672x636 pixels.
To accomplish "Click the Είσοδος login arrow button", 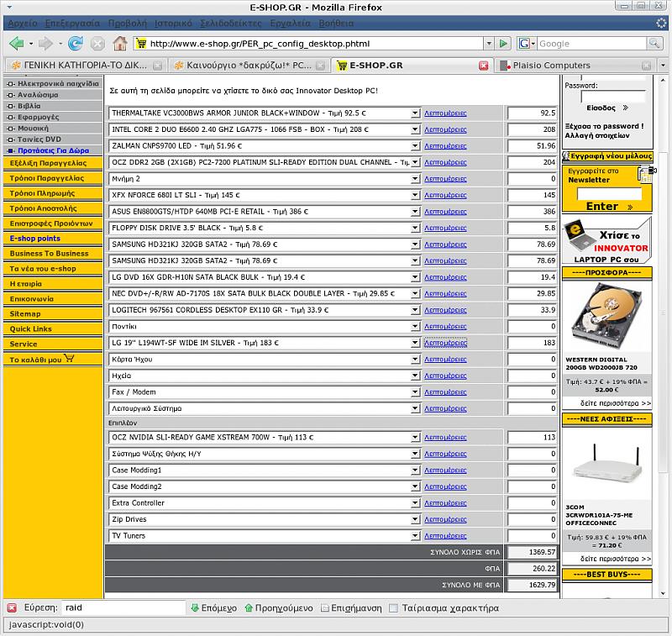I will [x=607, y=108].
